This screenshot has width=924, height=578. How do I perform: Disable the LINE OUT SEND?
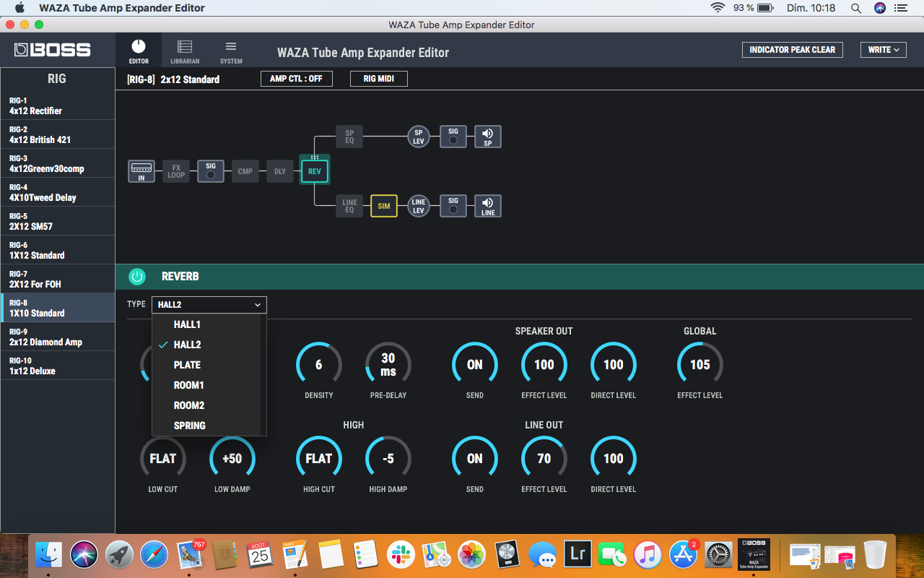coord(474,457)
